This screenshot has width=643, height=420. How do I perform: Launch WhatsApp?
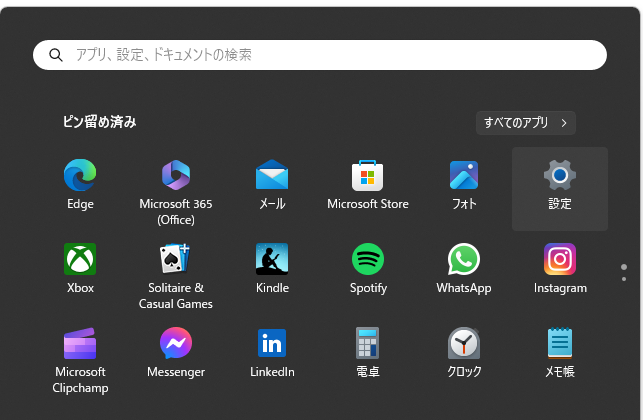tap(464, 269)
